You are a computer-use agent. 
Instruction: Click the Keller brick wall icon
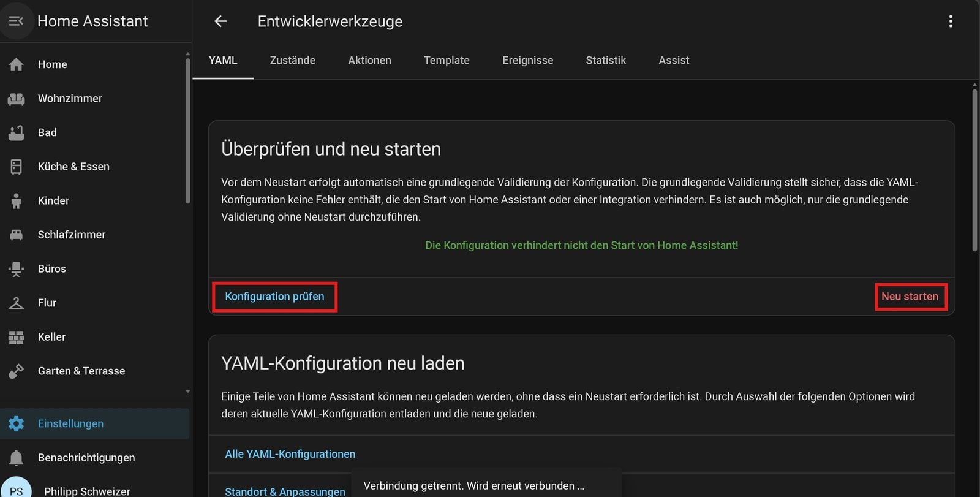click(x=17, y=337)
